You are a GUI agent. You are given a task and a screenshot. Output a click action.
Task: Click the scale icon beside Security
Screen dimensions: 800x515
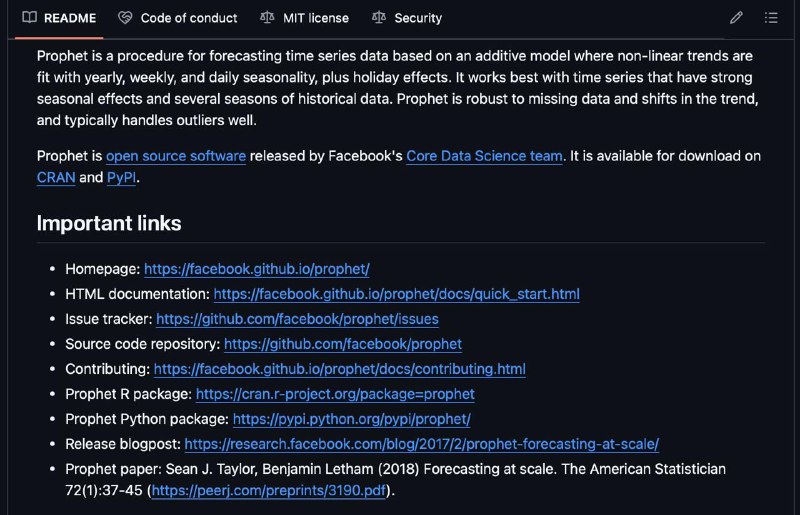click(379, 18)
